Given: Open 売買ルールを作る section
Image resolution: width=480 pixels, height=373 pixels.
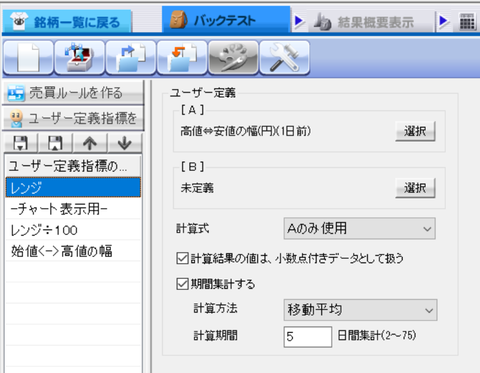Looking at the screenshot, I should point(73,93).
